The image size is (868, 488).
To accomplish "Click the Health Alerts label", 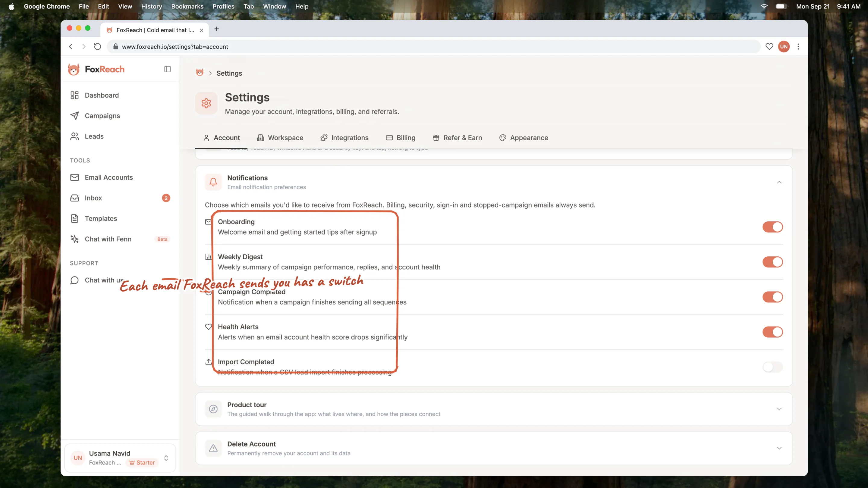I will [238, 327].
